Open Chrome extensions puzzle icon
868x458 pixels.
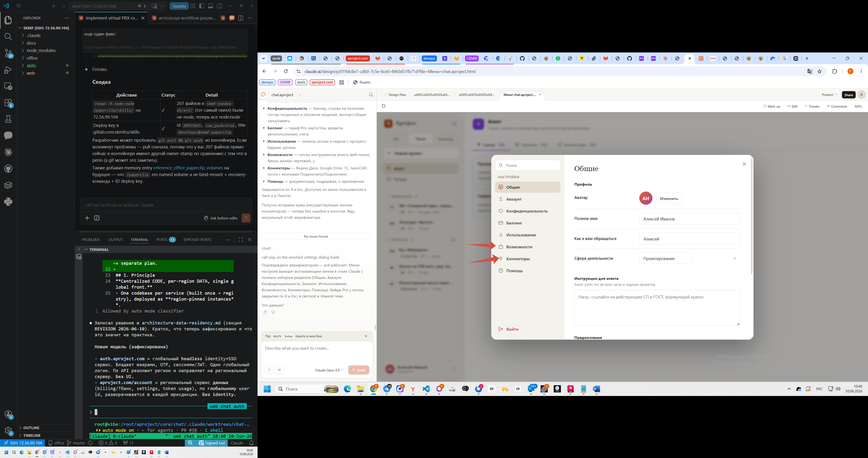pyautogui.click(x=835, y=72)
